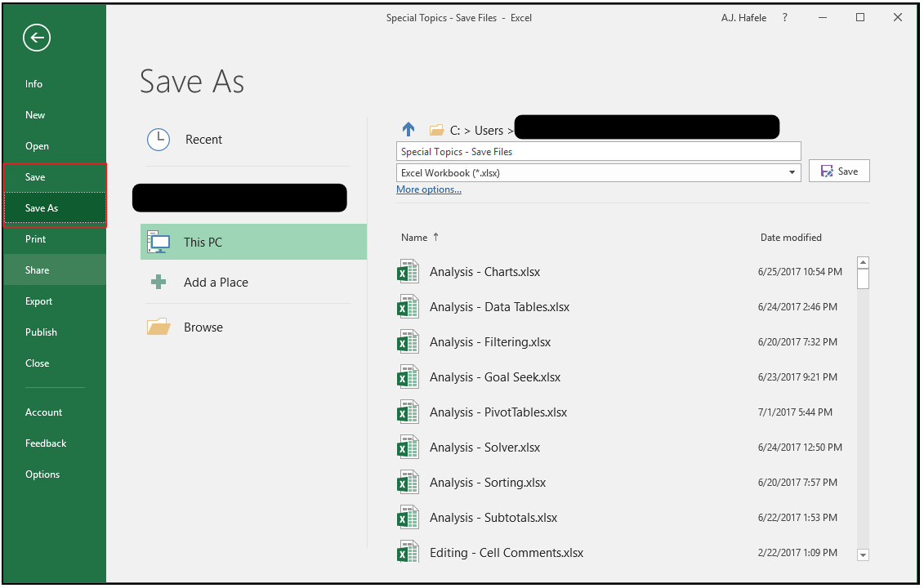
Task: Click the Excel icon for Analysis - Subtotals.xlsx
Action: point(408,518)
